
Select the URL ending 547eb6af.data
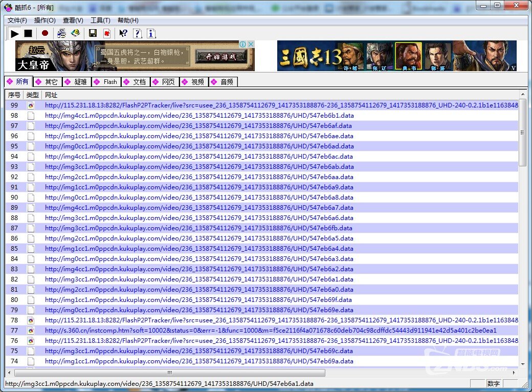click(198, 125)
